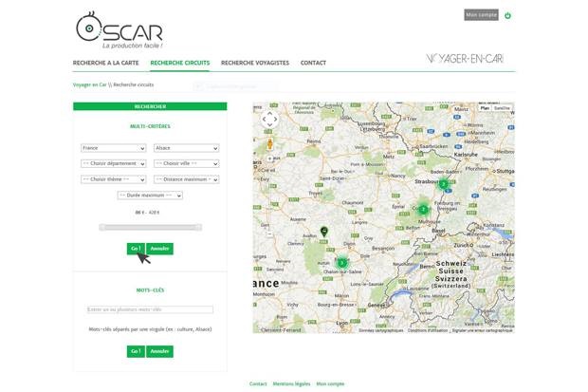Switch the map to Plan view

pos(485,108)
